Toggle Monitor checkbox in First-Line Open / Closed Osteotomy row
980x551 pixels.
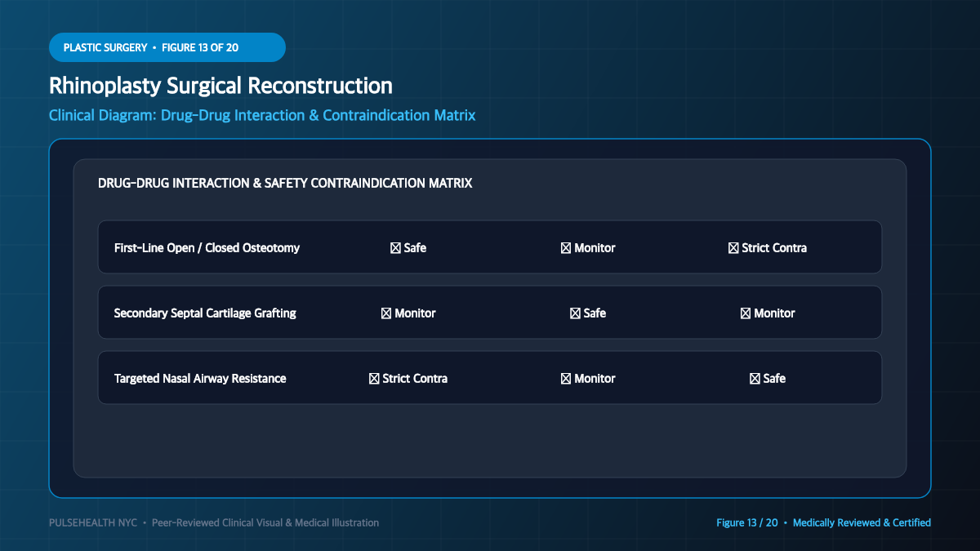[566, 248]
